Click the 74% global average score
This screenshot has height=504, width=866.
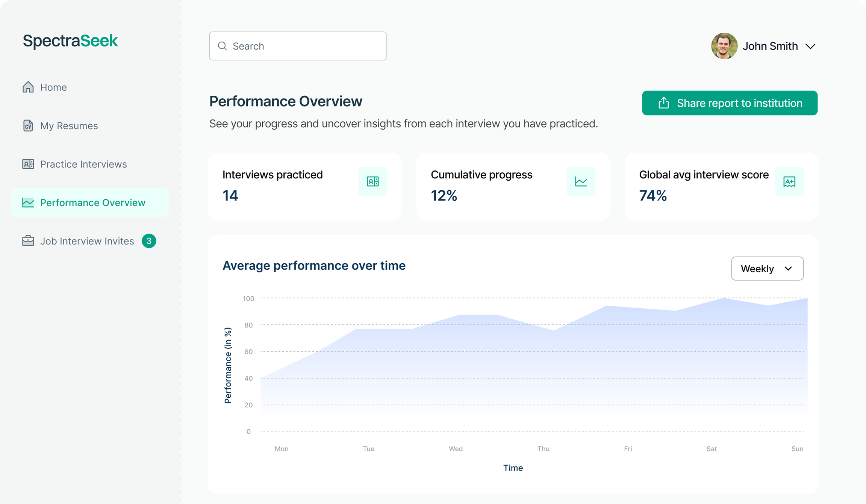(653, 196)
